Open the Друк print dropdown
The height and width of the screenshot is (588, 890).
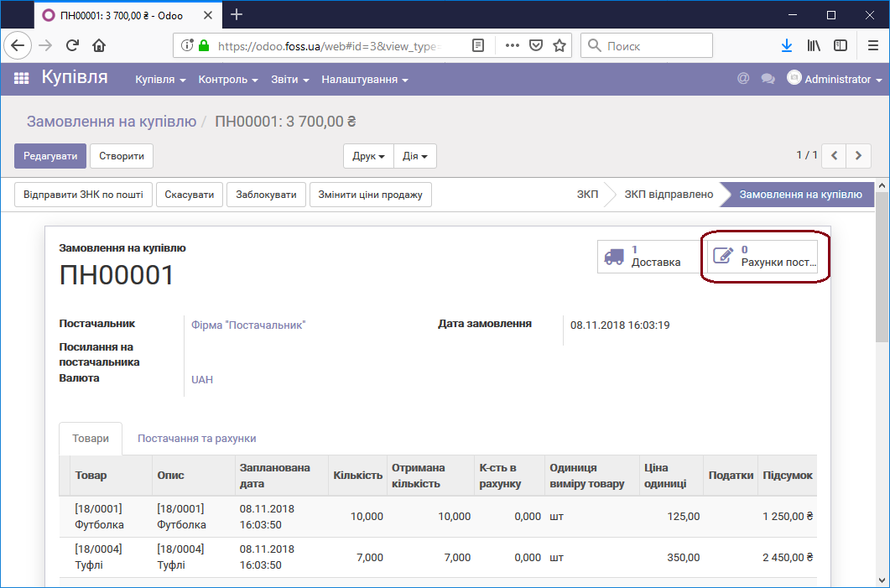click(x=368, y=156)
